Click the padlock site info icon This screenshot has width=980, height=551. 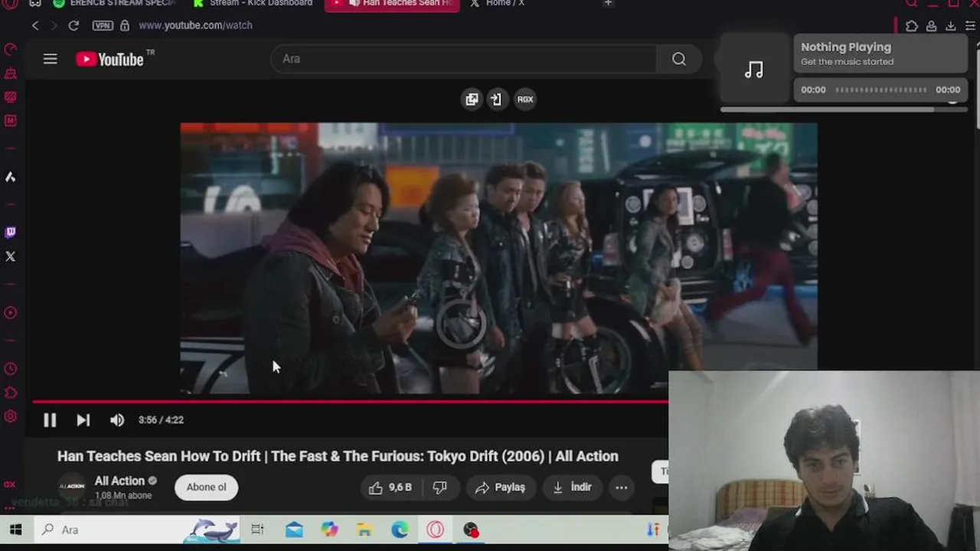coord(125,25)
